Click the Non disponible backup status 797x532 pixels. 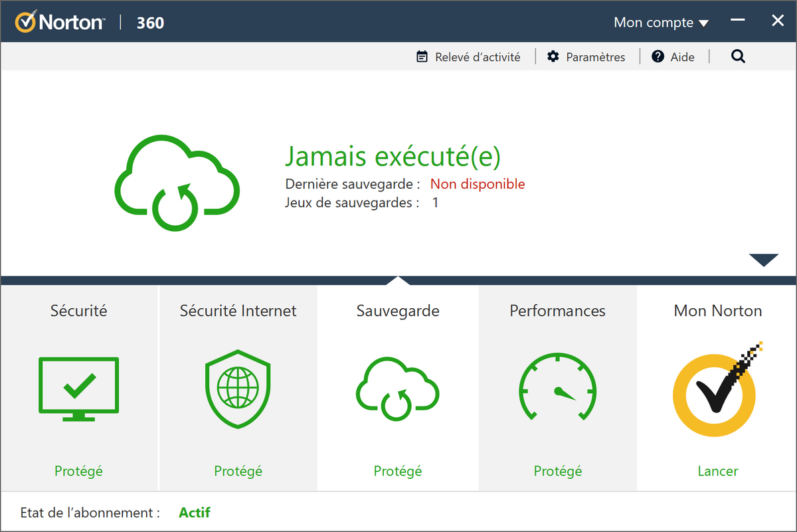[x=478, y=184]
